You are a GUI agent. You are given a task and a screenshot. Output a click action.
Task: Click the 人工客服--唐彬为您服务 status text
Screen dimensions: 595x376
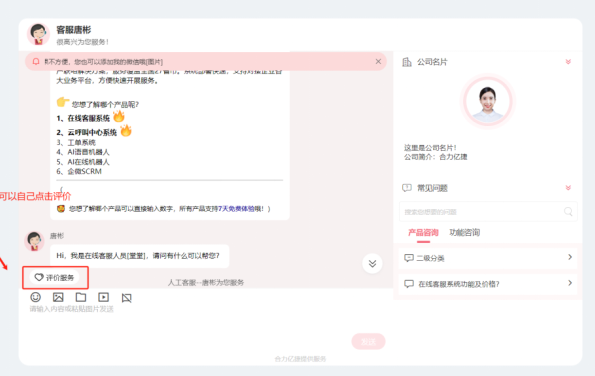point(206,283)
